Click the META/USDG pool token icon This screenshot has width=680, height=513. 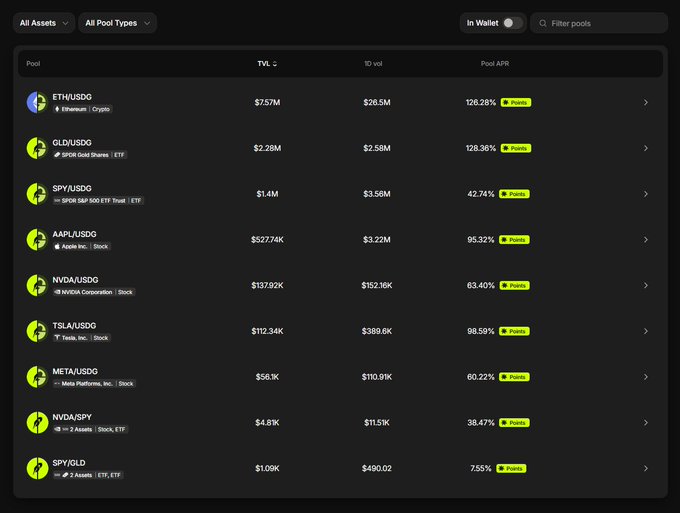[37, 377]
